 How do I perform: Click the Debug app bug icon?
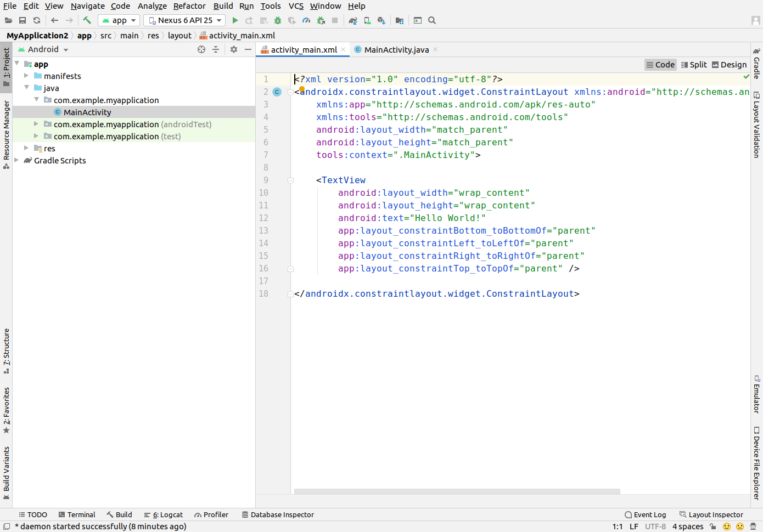coord(278,20)
